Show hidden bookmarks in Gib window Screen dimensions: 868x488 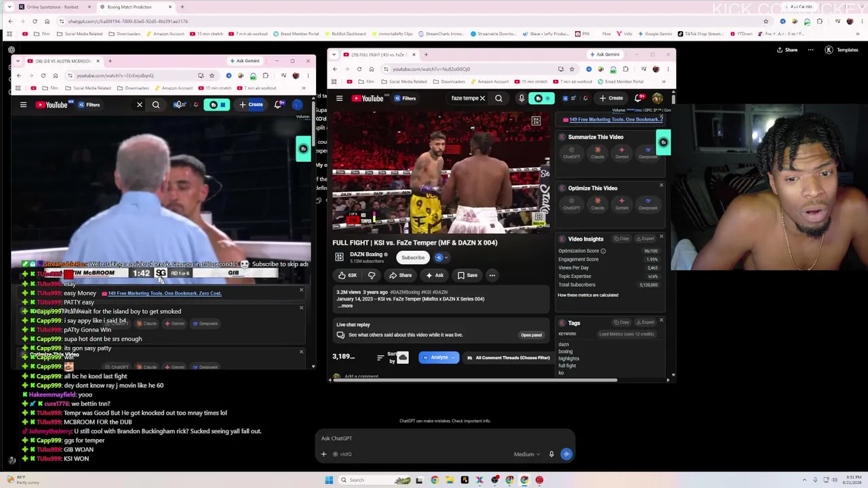[x=303, y=88]
